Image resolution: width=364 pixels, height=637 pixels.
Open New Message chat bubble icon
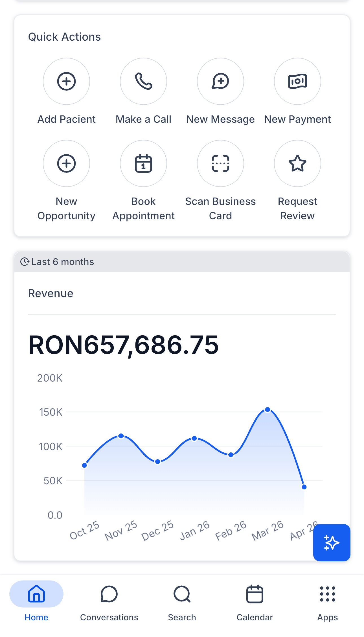tap(220, 81)
